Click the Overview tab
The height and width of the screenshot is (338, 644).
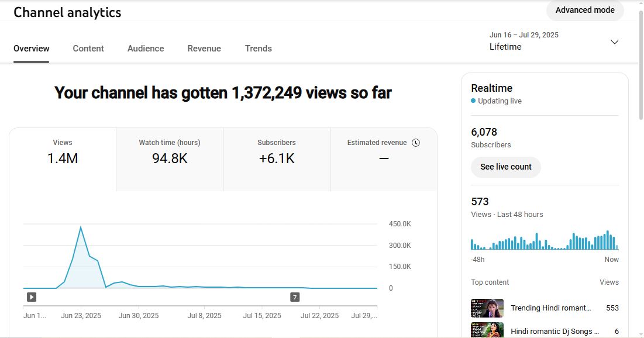point(32,49)
